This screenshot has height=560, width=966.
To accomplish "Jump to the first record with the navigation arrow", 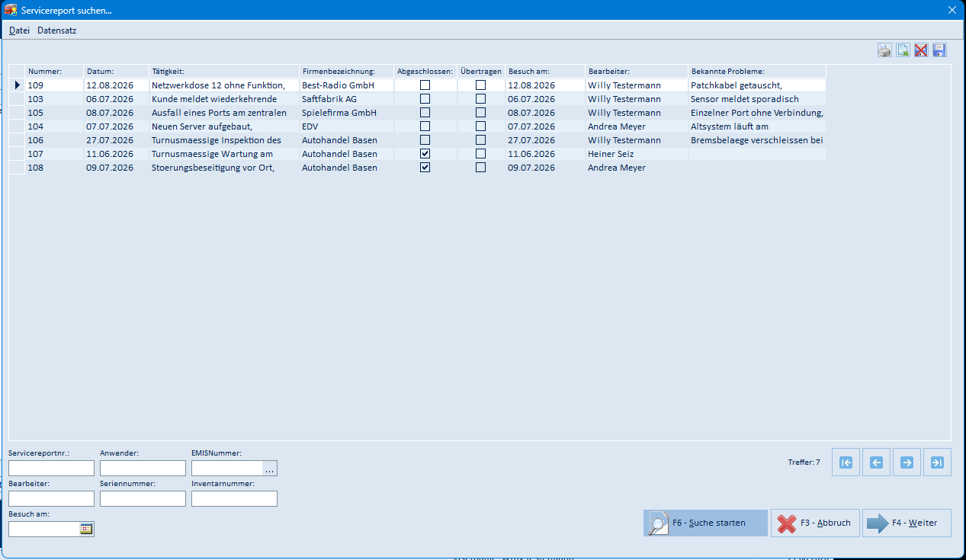I will click(846, 462).
